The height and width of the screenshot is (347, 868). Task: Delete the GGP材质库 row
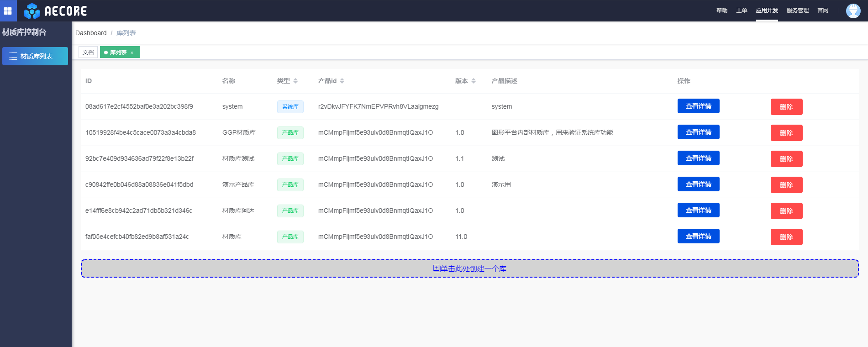[x=786, y=133]
